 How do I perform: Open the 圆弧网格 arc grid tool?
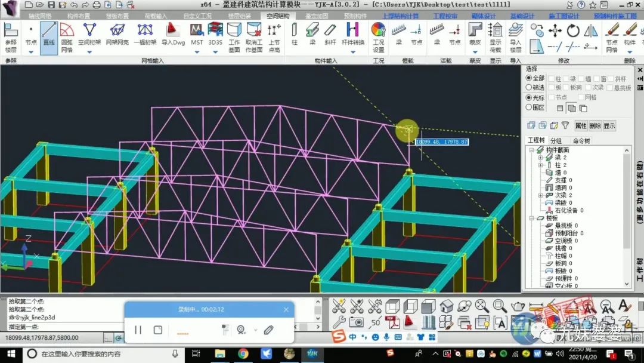[67, 38]
